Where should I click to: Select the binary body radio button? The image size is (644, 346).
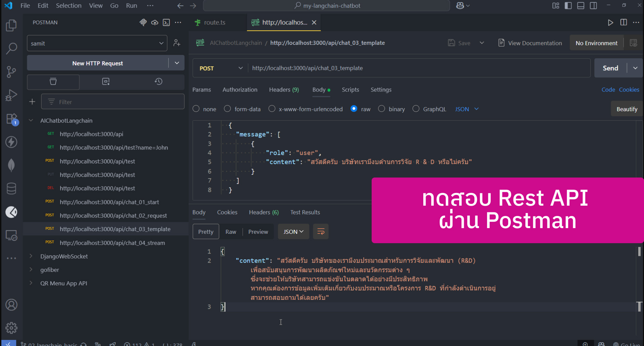[x=381, y=109]
